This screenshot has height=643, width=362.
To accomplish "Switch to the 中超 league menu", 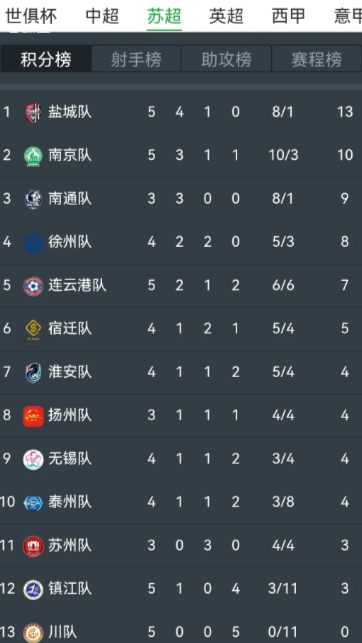I will pos(102,16).
